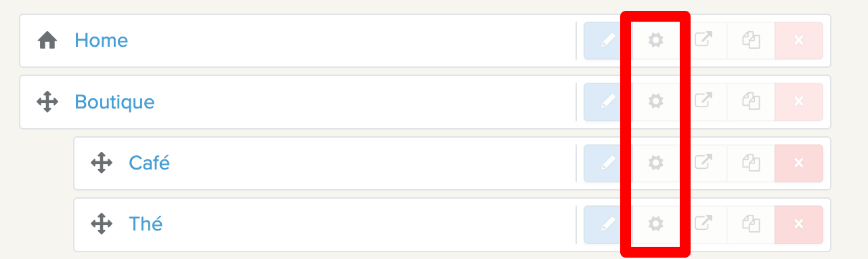Image resolution: width=868 pixels, height=259 pixels.
Task: Duplicate the Home page with copy icon
Action: click(751, 41)
